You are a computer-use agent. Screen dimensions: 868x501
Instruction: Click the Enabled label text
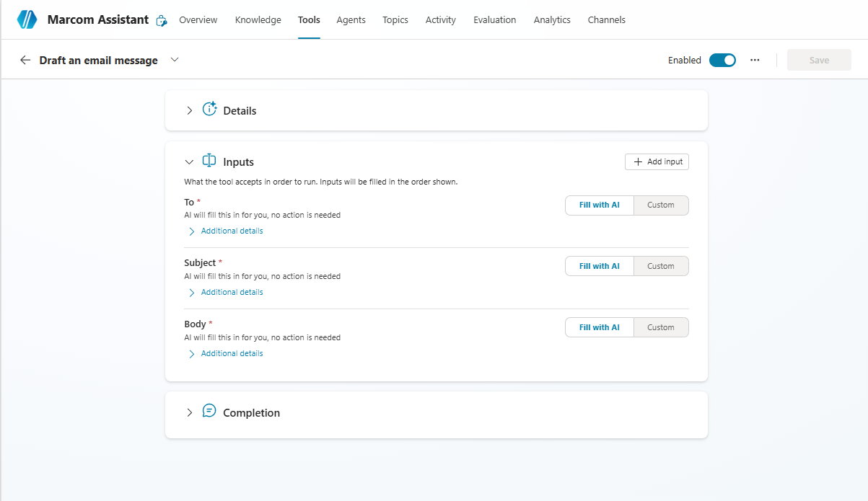(x=685, y=61)
